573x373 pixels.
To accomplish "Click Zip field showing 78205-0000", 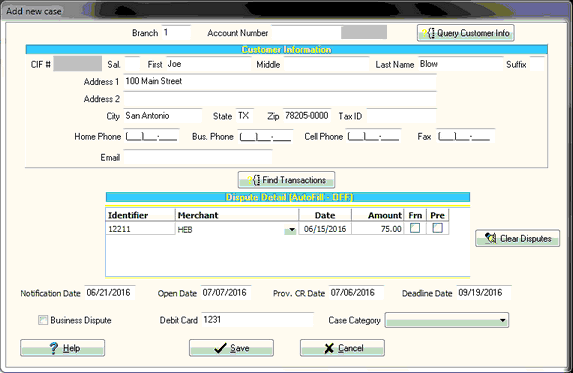I will (x=307, y=116).
